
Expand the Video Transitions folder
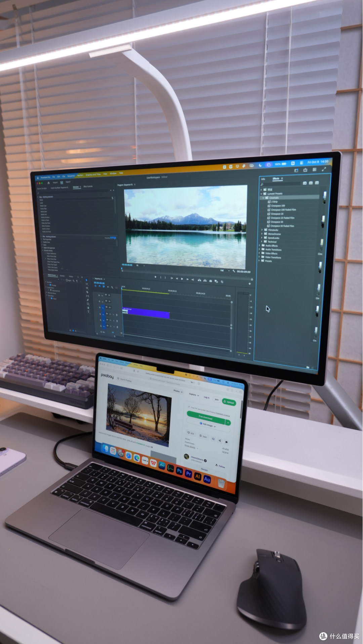coord(259,257)
